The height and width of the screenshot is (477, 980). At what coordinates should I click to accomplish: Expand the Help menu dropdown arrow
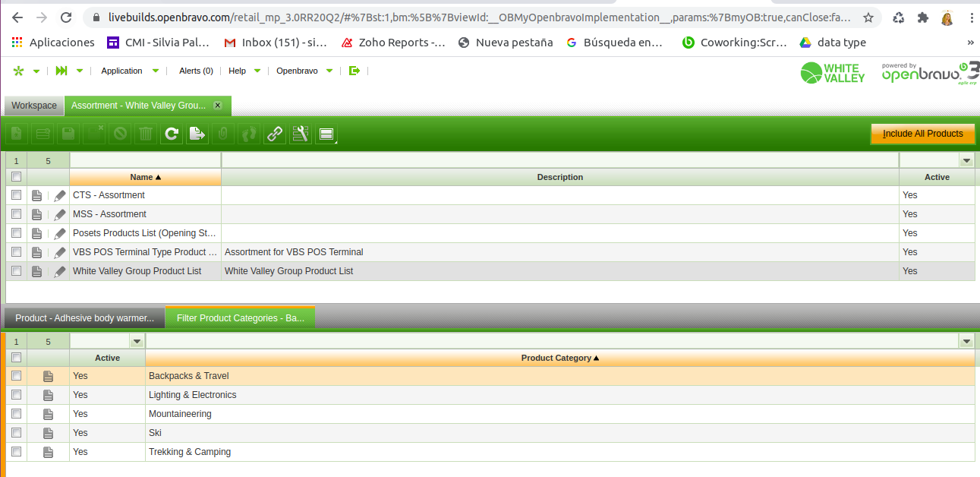pos(257,71)
